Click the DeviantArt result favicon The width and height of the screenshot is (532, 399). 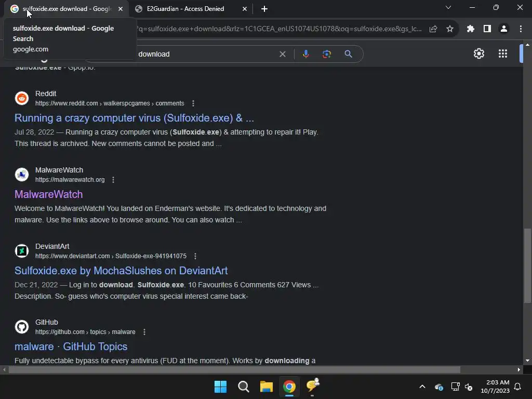(x=22, y=251)
